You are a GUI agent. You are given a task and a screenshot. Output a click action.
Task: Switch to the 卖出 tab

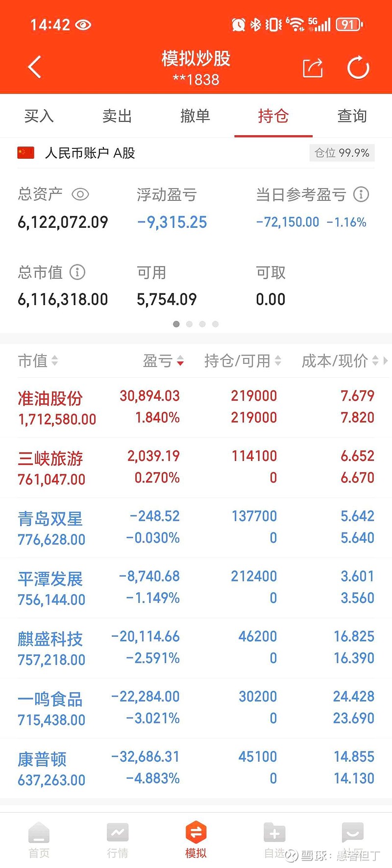pos(117,116)
